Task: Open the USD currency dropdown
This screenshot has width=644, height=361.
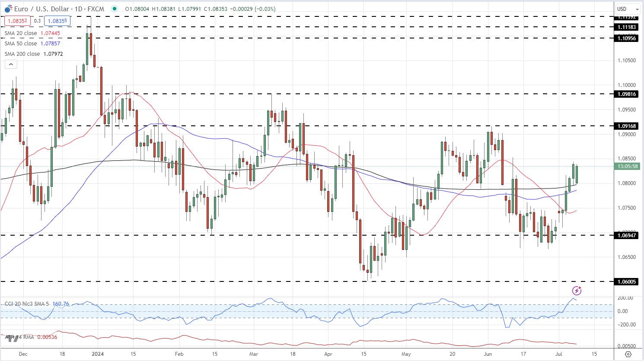Action: pos(628,9)
